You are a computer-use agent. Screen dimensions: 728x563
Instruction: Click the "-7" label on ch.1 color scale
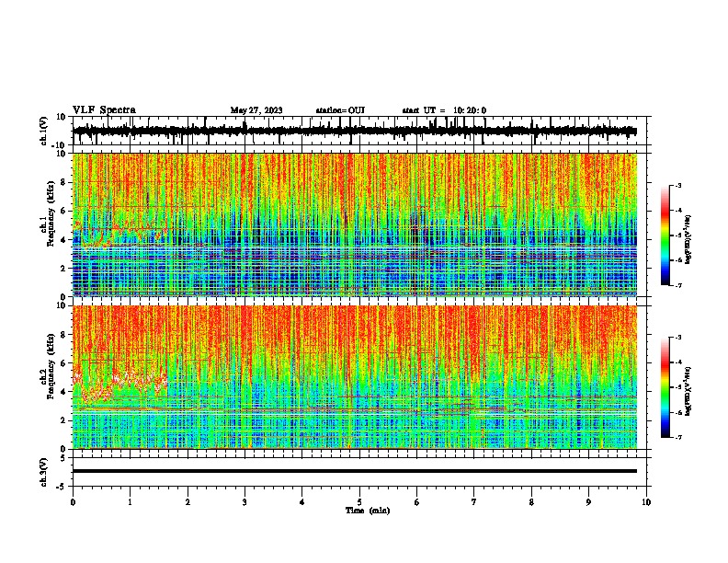[678, 286]
